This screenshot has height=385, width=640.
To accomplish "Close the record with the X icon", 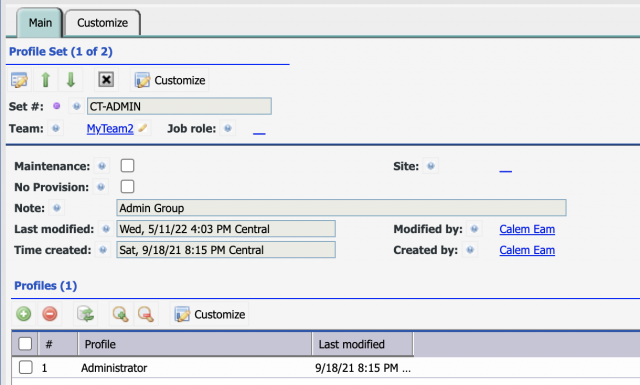I will click(x=106, y=79).
